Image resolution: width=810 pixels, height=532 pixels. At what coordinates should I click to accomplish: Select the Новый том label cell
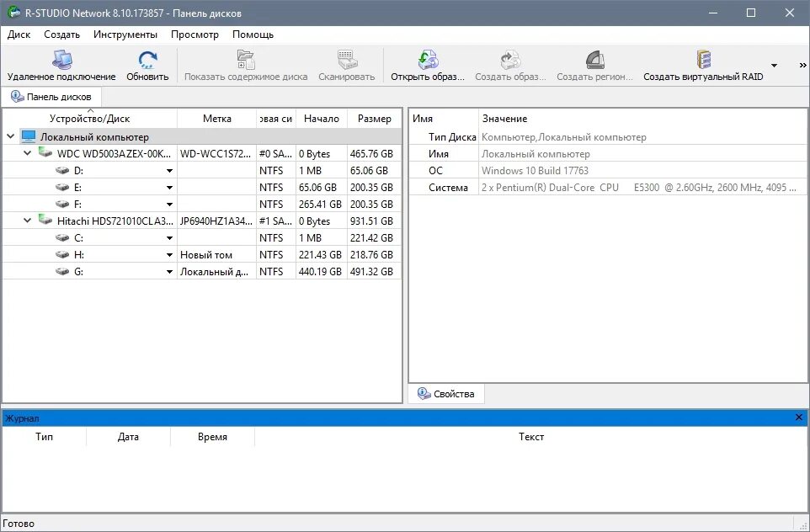(217, 255)
